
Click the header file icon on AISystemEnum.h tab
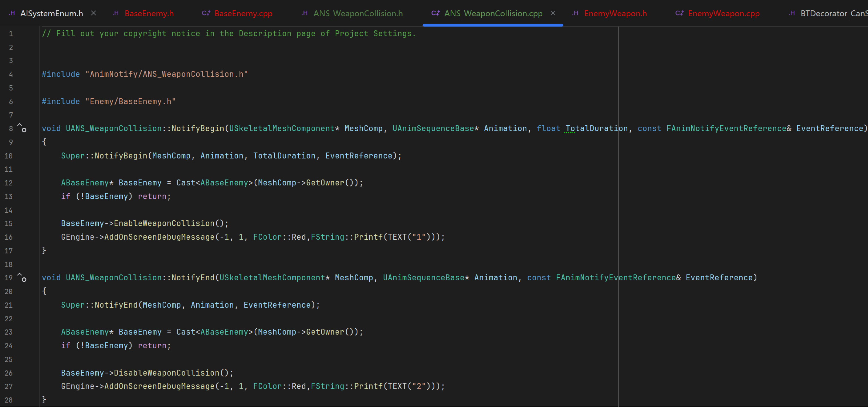click(x=12, y=13)
